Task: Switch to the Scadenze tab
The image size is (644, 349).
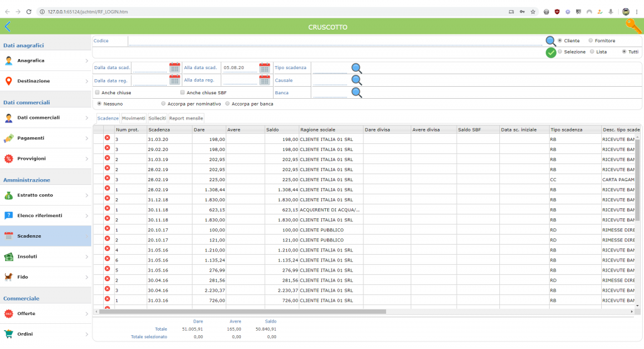Action: click(x=108, y=118)
